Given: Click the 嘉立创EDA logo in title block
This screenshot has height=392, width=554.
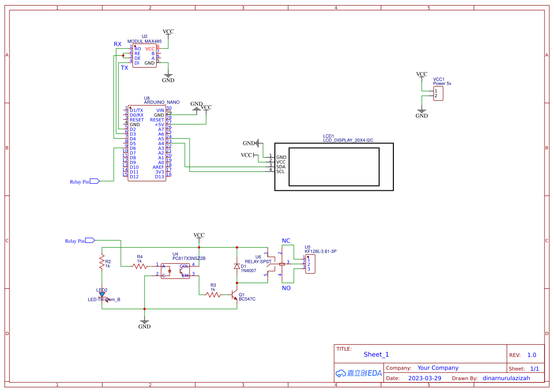Looking at the screenshot, I should (358, 373).
